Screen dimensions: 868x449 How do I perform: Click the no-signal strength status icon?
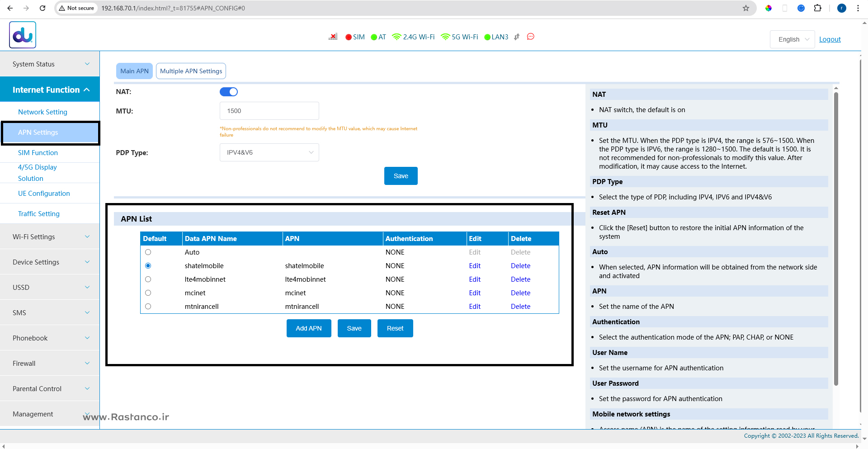click(x=333, y=37)
